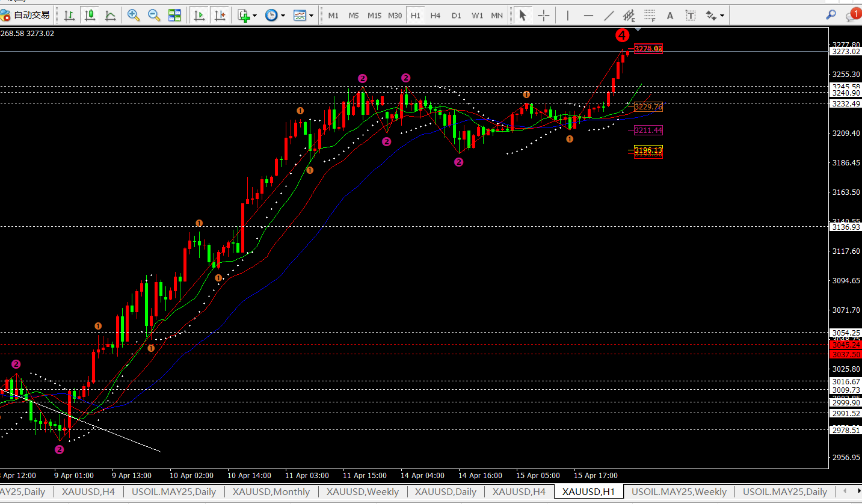Select the trendline drawing tool
This screenshot has height=504, width=862.
[x=609, y=15]
